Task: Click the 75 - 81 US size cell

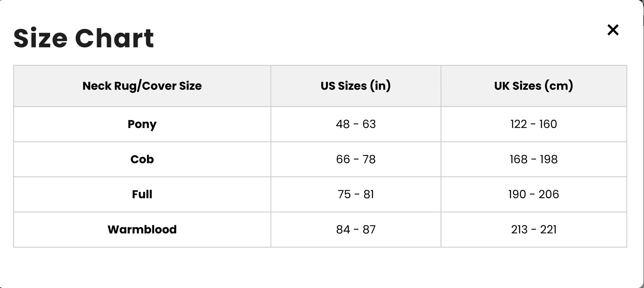Action: [x=356, y=194]
